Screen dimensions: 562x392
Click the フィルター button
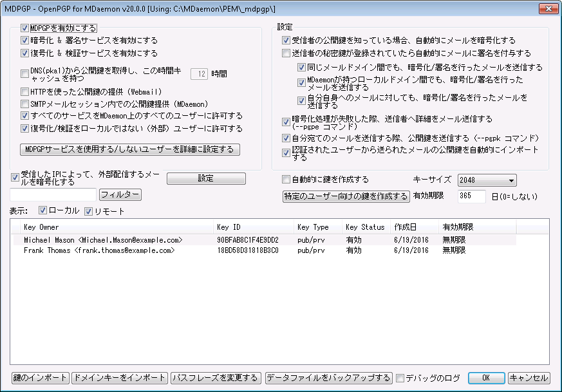pyautogui.click(x=120, y=194)
